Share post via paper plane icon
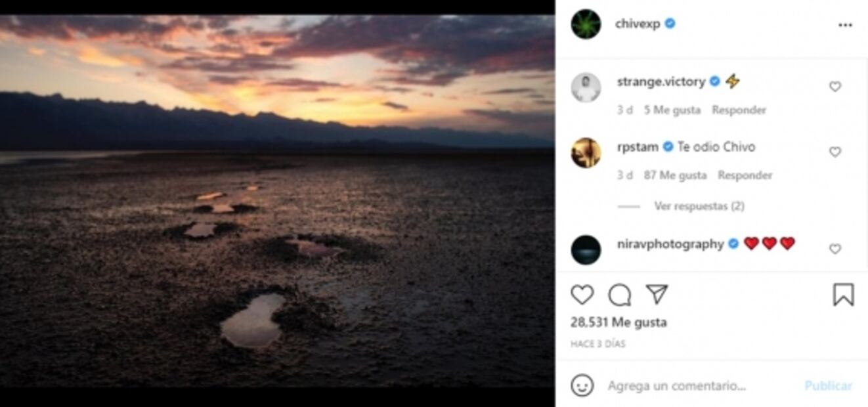868x407 pixels. (x=657, y=294)
